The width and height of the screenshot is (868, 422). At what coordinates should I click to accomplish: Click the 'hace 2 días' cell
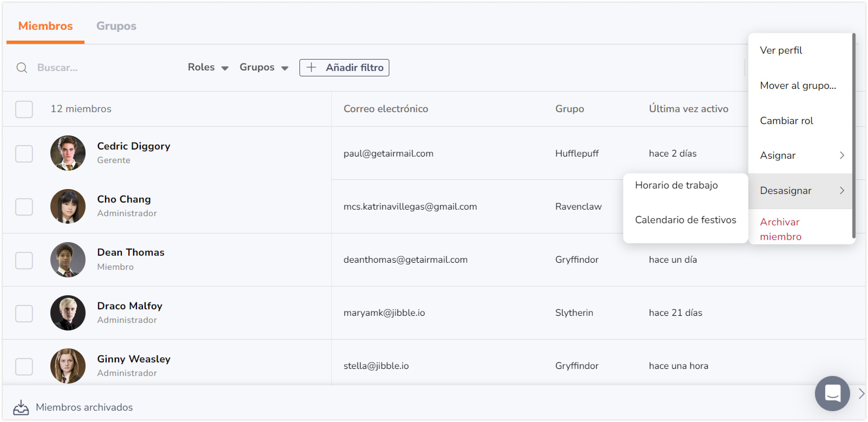point(672,154)
